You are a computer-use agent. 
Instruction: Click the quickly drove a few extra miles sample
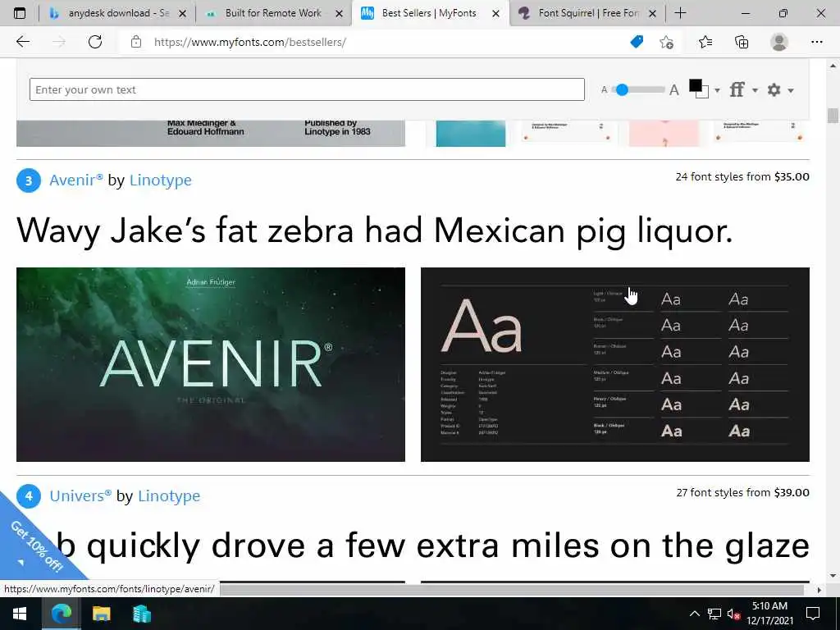[x=434, y=546]
